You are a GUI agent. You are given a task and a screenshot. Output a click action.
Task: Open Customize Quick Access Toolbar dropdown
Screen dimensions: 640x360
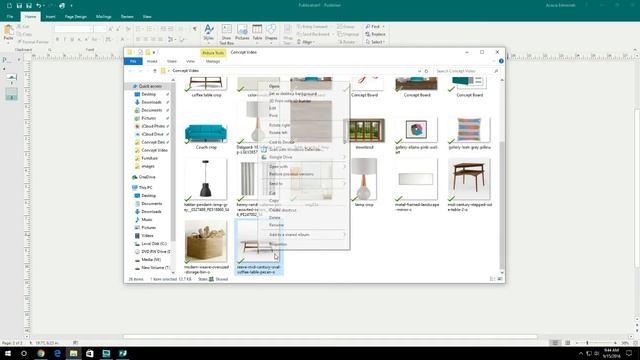71,6
